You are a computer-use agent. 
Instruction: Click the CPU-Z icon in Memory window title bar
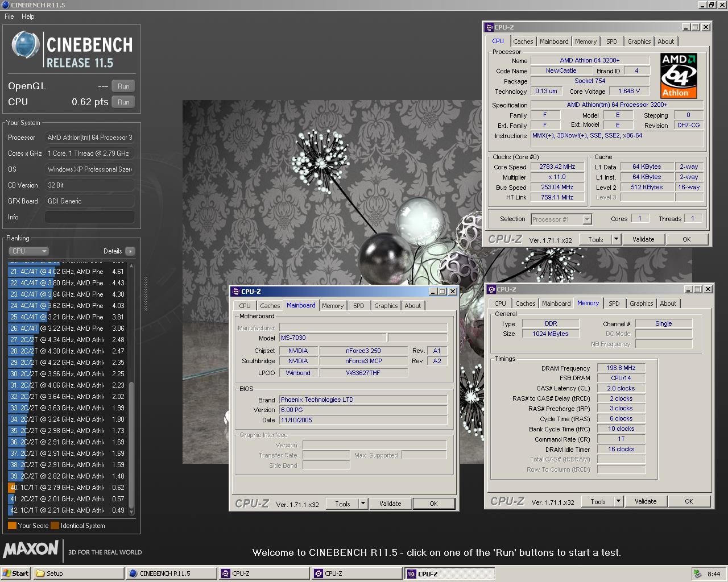(x=491, y=289)
